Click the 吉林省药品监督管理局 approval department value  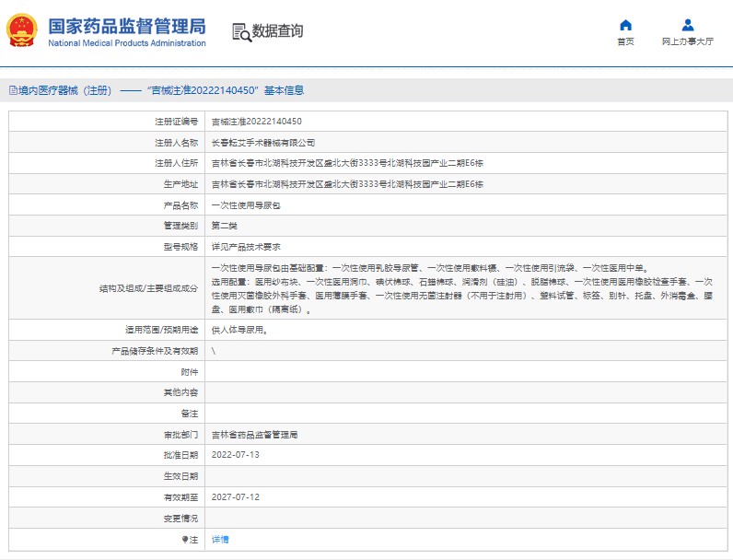254,435
